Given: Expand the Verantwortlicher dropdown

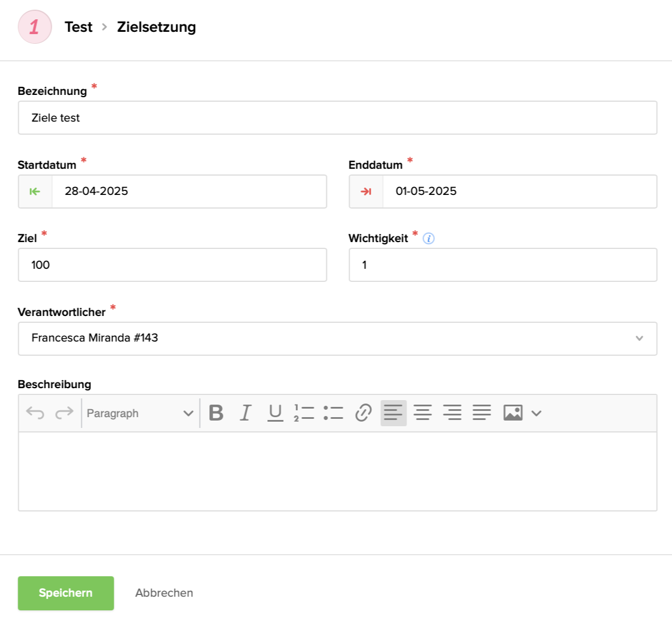Looking at the screenshot, I should [x=639, y=339].
